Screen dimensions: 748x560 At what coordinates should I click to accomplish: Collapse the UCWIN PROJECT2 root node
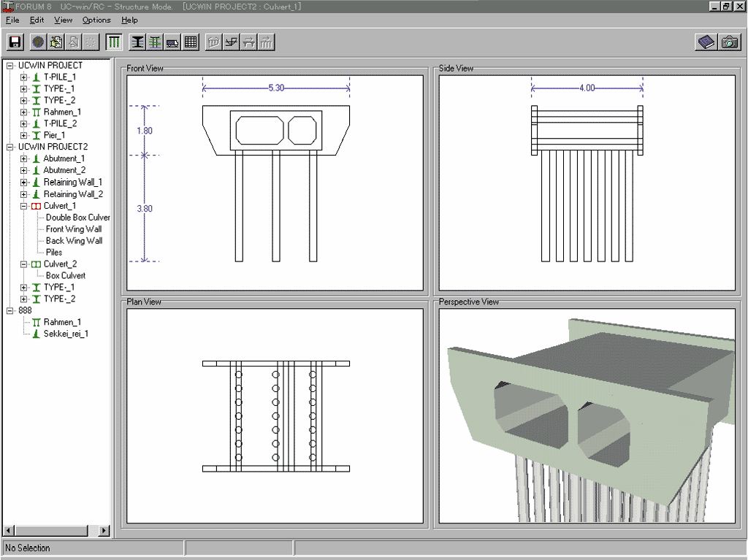(x=10, y=147)
